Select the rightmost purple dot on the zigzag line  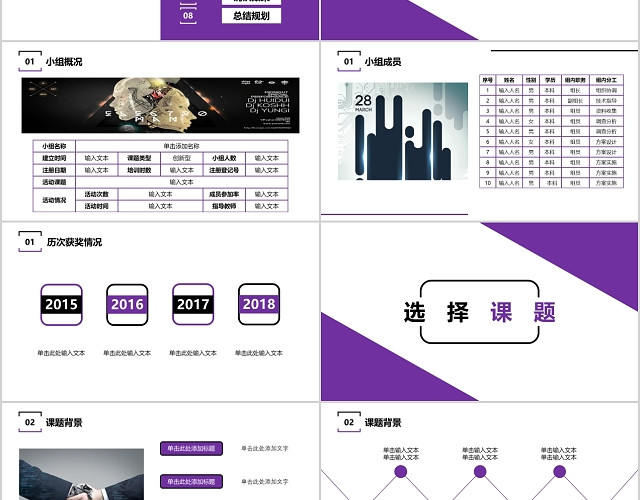(559, 472)
